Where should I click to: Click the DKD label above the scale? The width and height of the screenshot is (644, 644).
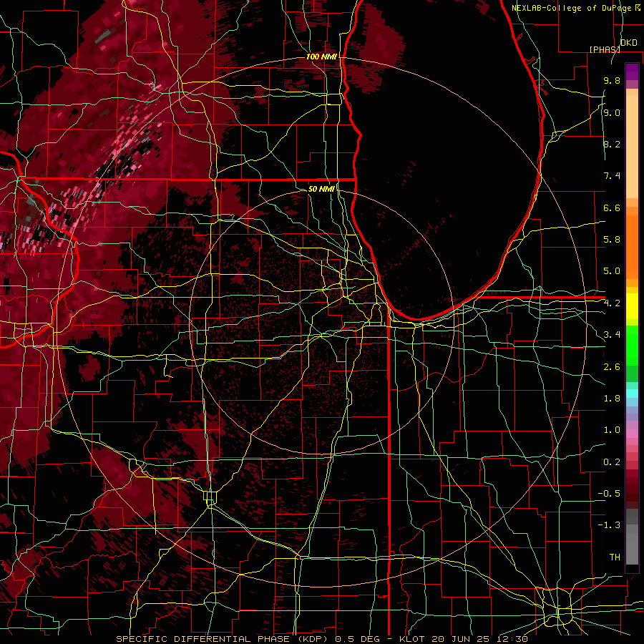click(628, 43)
